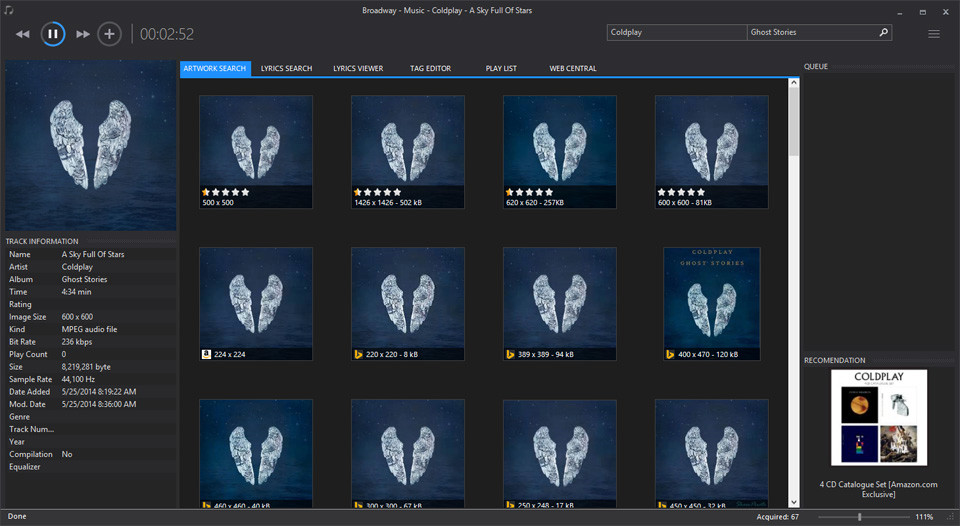
Task: Select the 250 x 248 artwork thumbnail
Action: (x=560, y=453)
